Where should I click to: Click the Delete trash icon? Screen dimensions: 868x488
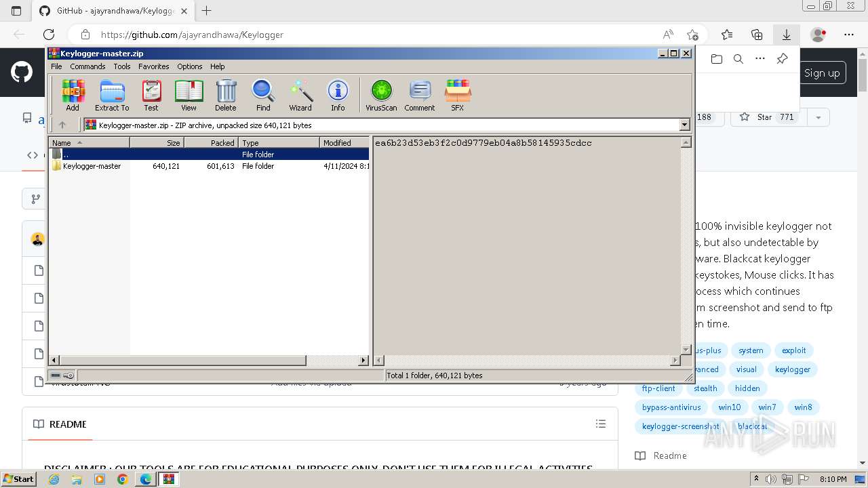(x=226, y=95)
